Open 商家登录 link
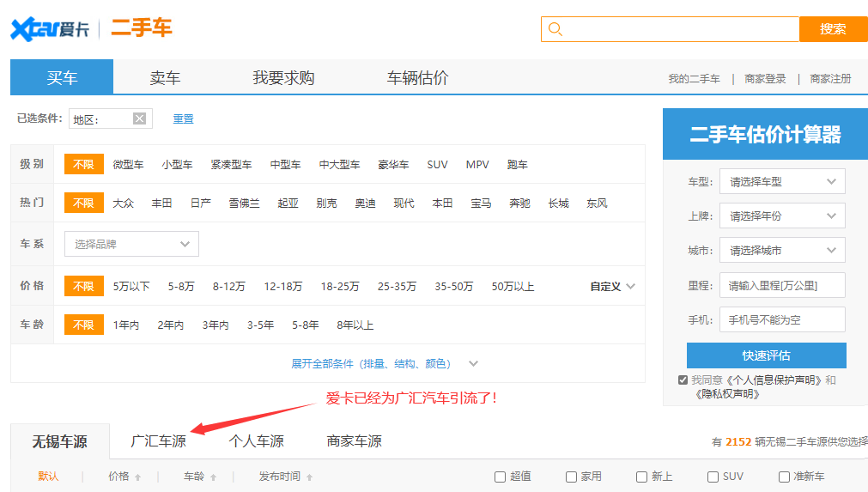868x492 pixels. [765, 79]
